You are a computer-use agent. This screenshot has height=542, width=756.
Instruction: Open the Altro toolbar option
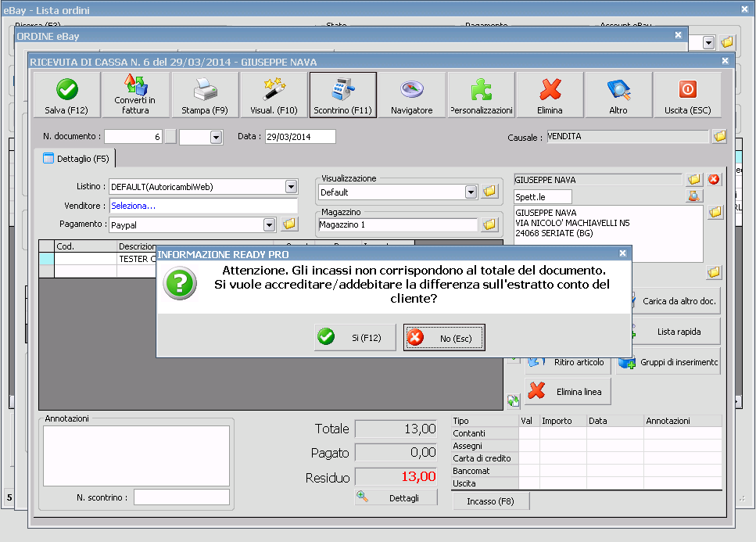tap(618, 95)
